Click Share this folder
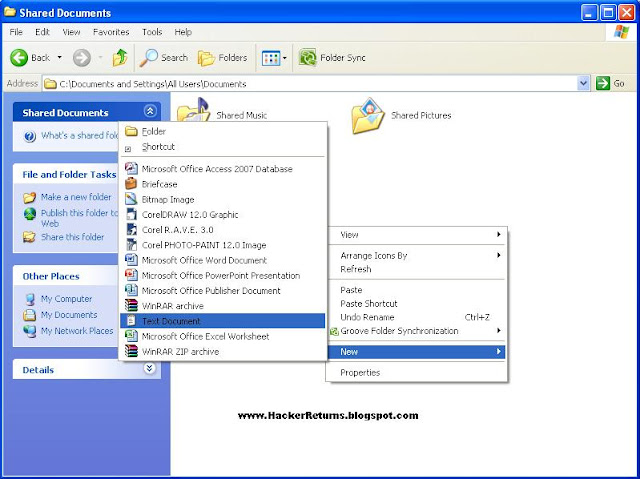This screenshot has width=640, height=479. [x=72, y=237]
